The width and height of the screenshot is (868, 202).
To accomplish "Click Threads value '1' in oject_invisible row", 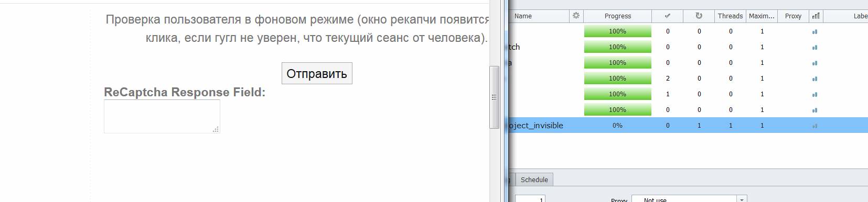I will click(x=731, y=126).
